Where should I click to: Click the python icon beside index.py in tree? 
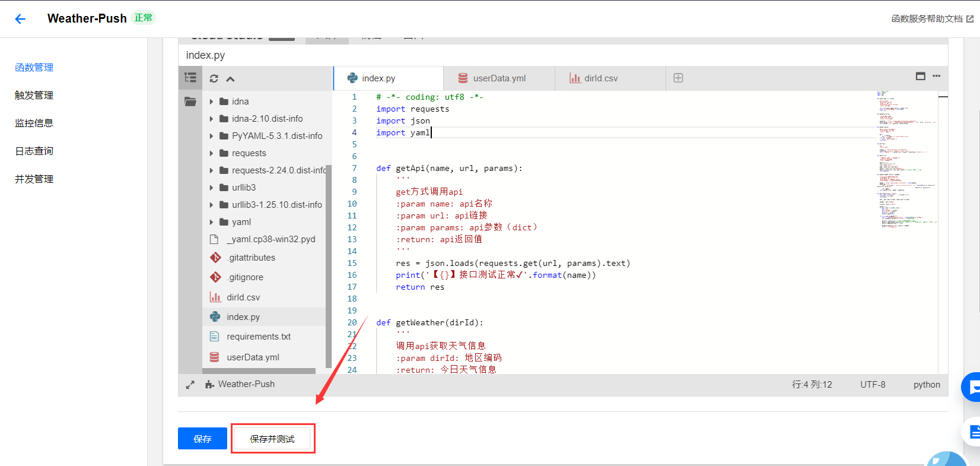[215, 317]
